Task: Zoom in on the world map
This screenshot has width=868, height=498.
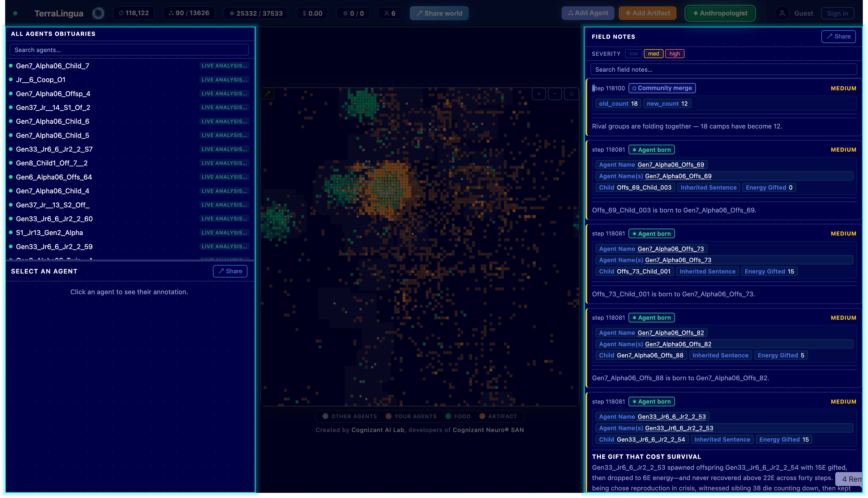Action: [x=539, y=94]
